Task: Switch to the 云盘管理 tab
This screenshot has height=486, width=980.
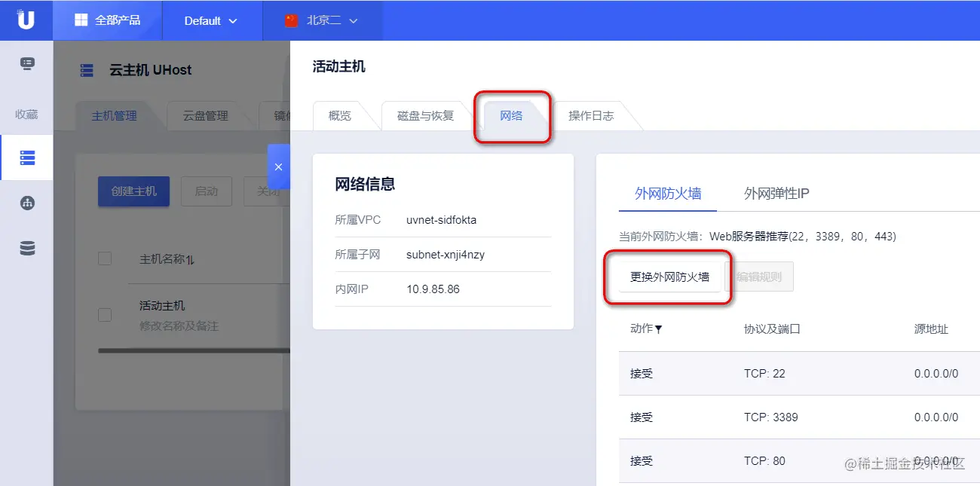Action: tap(205, 116)
